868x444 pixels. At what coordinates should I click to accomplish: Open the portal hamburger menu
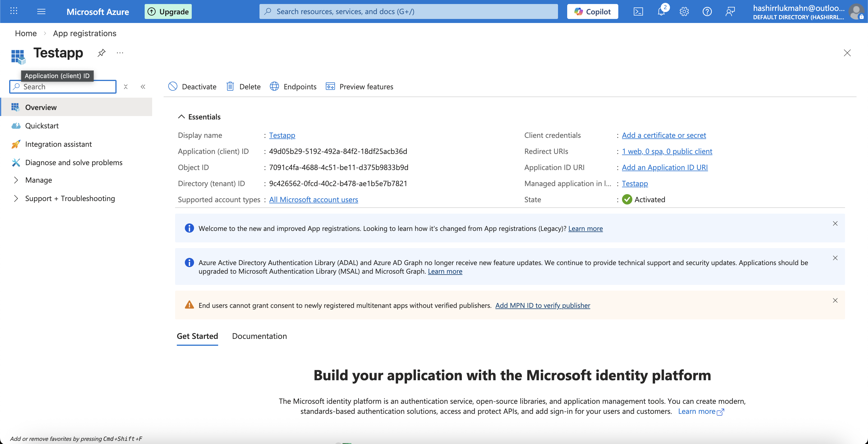pos(41,11)
